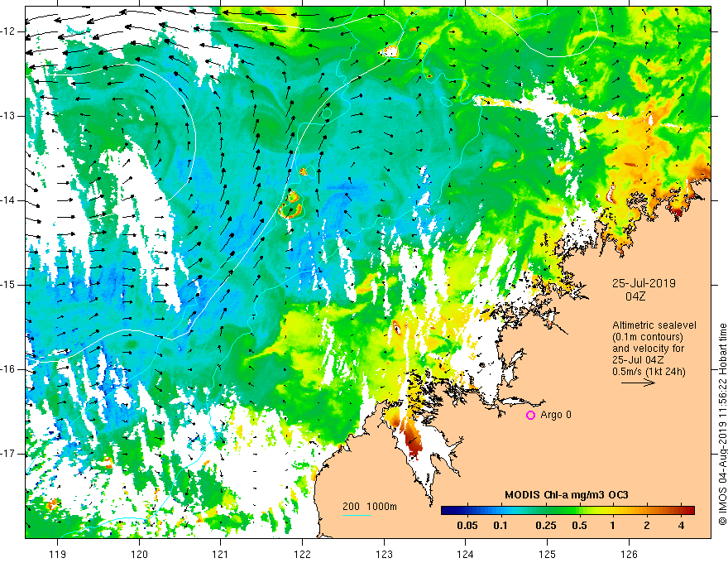Click the 'and velocity for' caption line
This screenshot has height=563, width=728.
pyautogui.click(x=648, y=349)
